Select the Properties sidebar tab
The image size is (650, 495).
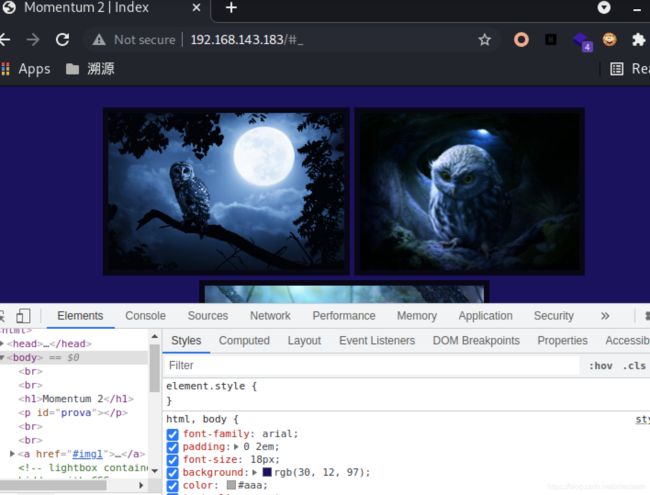[562, 341]
